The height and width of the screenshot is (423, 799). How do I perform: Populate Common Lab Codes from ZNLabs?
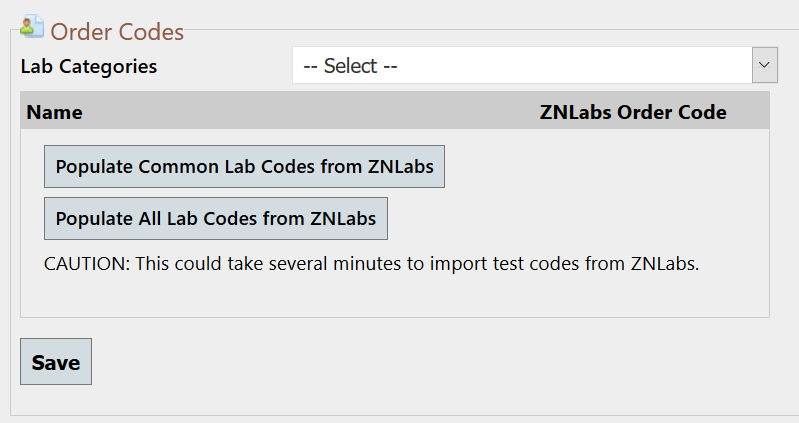(244, 167)
